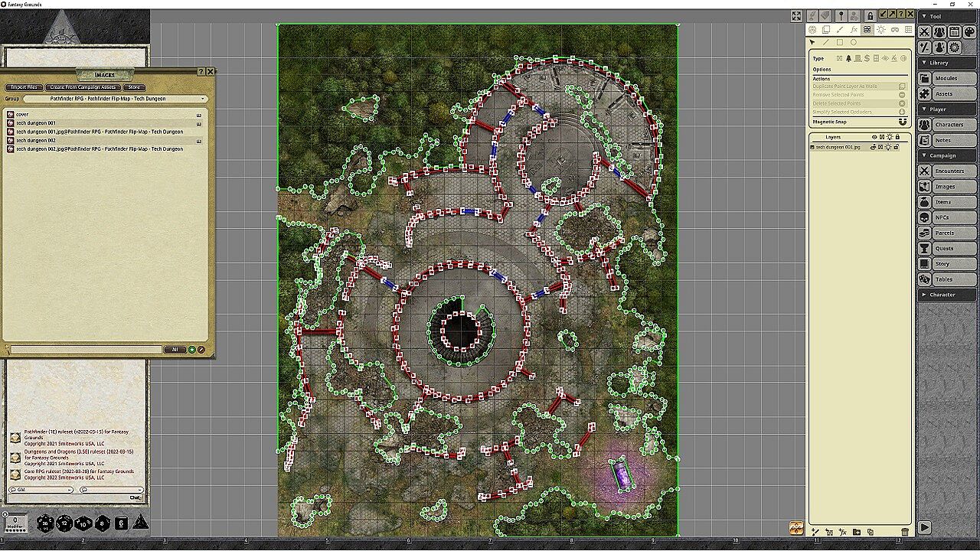
Task: Open the Options gear tool icon
Action: [x=954, y=47]
